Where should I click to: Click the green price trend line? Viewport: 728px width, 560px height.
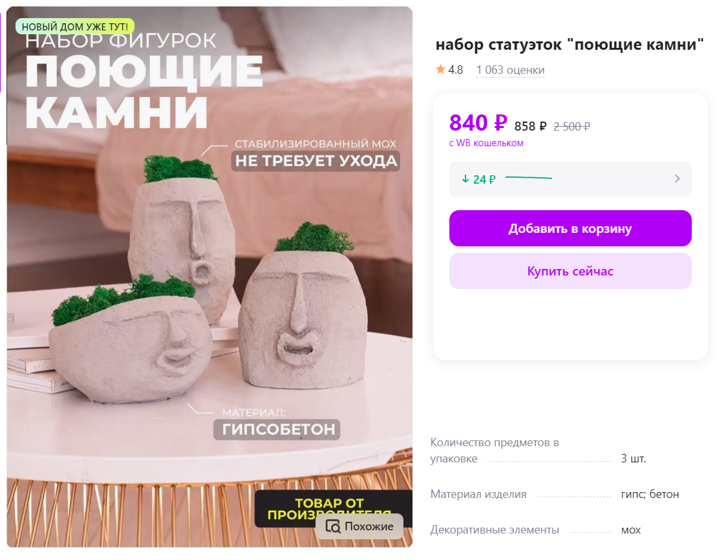coord(528,177)
